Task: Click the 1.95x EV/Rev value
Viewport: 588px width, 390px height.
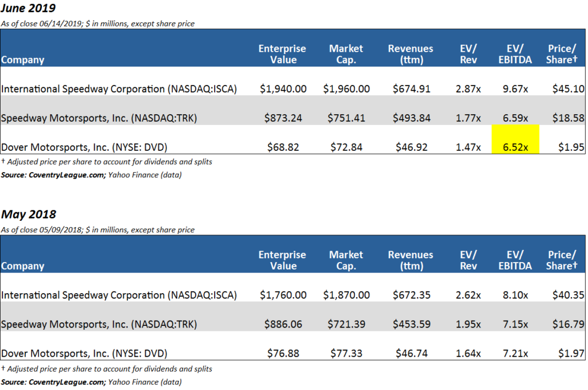Action: (469, 324)
